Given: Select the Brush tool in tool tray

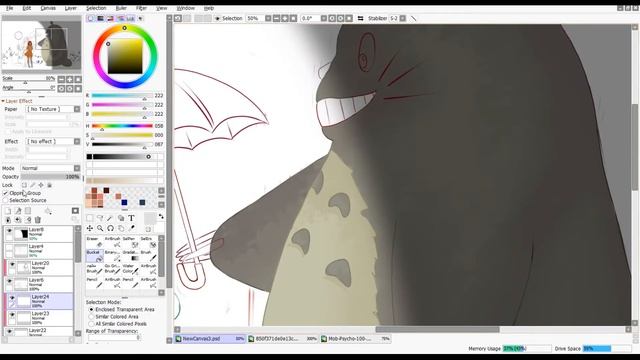Looking at the screenshot, I should [x=149, y=256].
